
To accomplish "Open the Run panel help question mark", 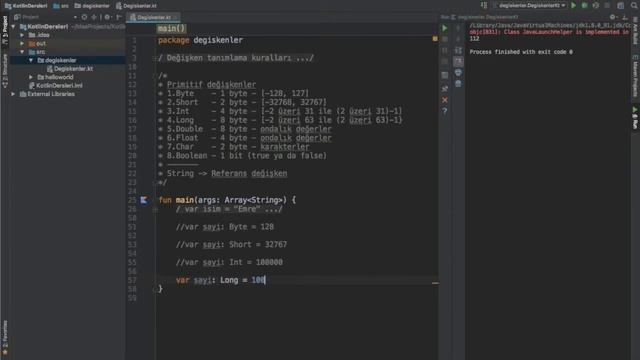I will (x=445, y=111).
